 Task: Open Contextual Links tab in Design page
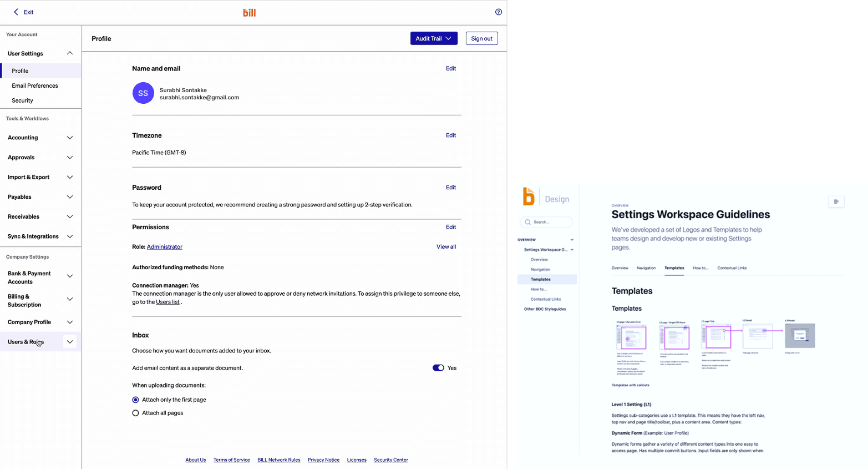pyautogui.click(x=732, y=268)
